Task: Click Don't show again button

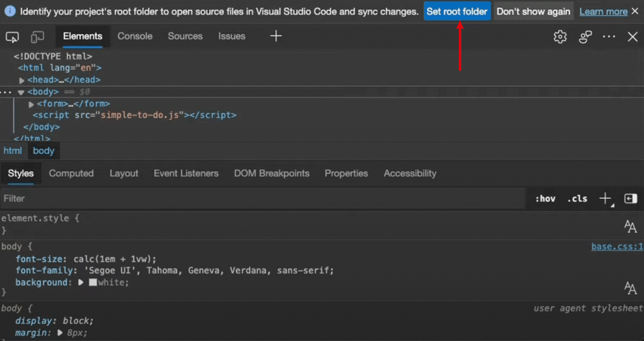Action: (x=533, y=12)
